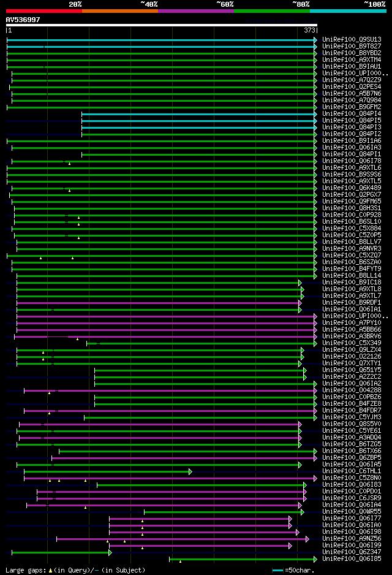This screenshot has height=575, width=392.
Task: Click the UniRef100_Q6K489 label
Action: [x=352, y=188]
